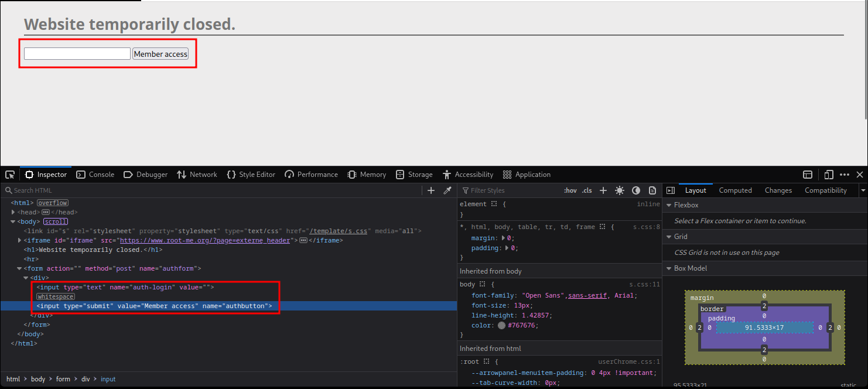This screenshot has width=868, height=389.
Task: Open DevTools more options menu
Action: [x=844, y=175]
